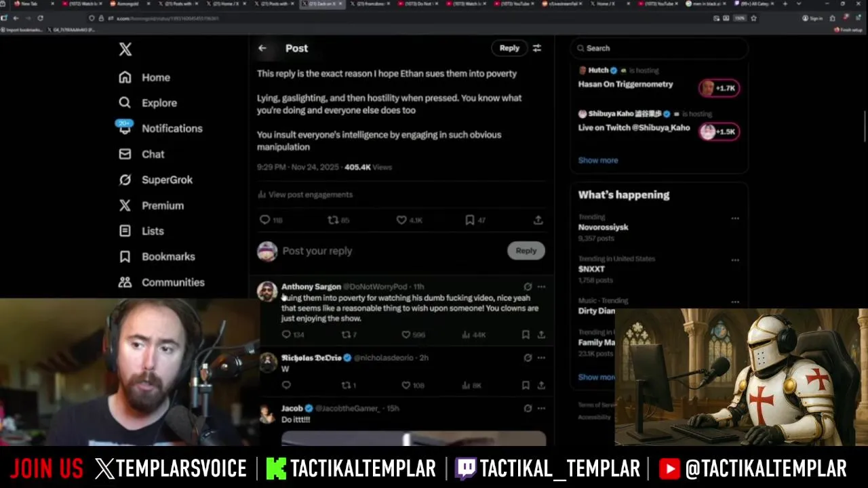The height and width of the screenshot is (488, 868).
Task: Open SuperGrok from the sidebar
Action: point(156,180)
